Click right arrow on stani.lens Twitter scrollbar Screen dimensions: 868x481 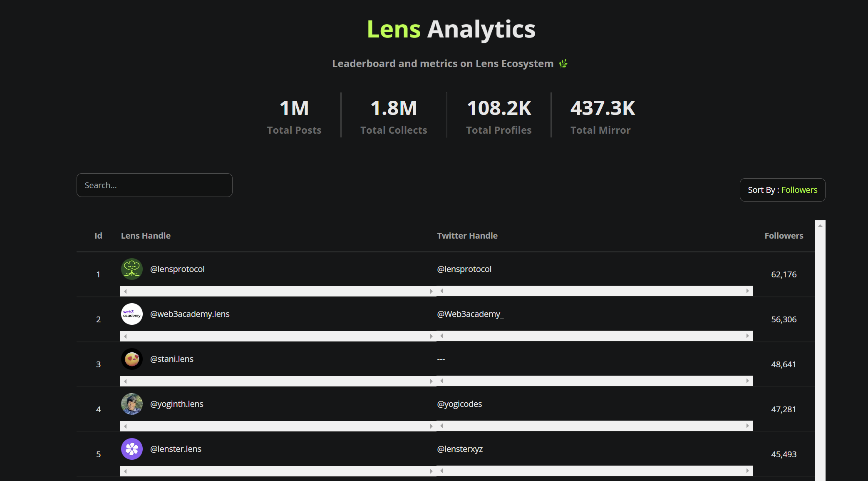coord(748,381)
